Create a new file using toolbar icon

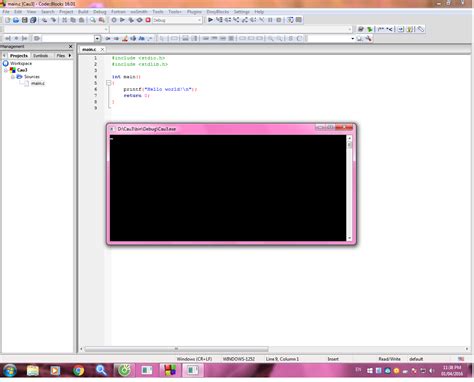coord(7,20)
